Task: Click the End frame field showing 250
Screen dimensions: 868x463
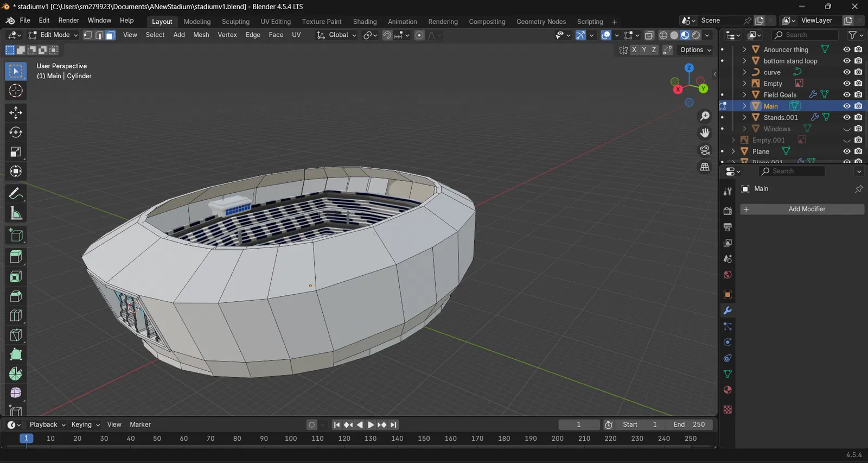Action: tap(689, 425)
